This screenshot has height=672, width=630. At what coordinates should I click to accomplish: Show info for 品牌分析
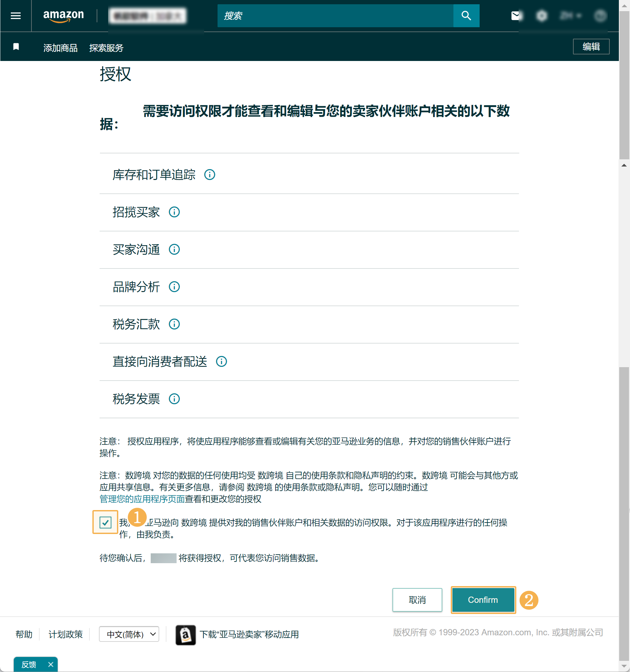coord(174,287)
